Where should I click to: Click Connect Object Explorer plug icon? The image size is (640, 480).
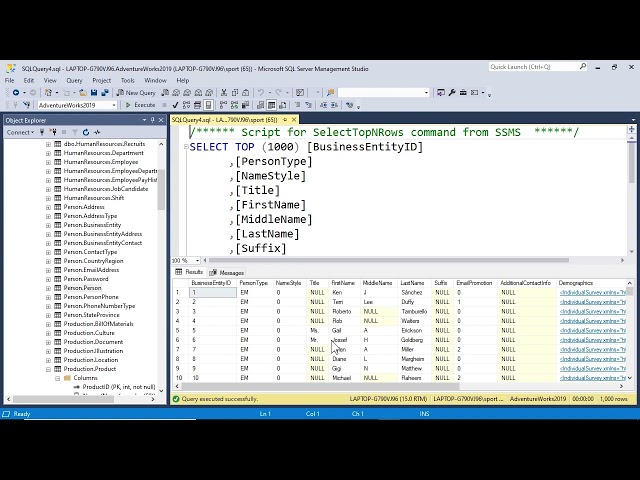[x=42, y=132]
